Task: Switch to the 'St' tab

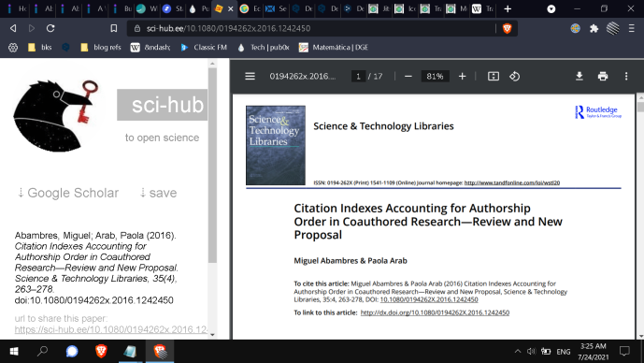Action: pos(173,8)
